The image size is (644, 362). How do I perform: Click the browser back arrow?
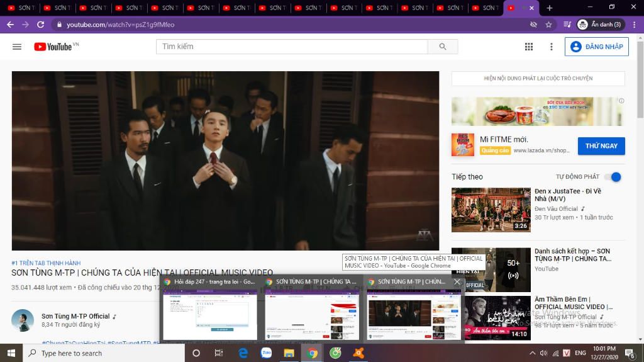coord(10,25)
